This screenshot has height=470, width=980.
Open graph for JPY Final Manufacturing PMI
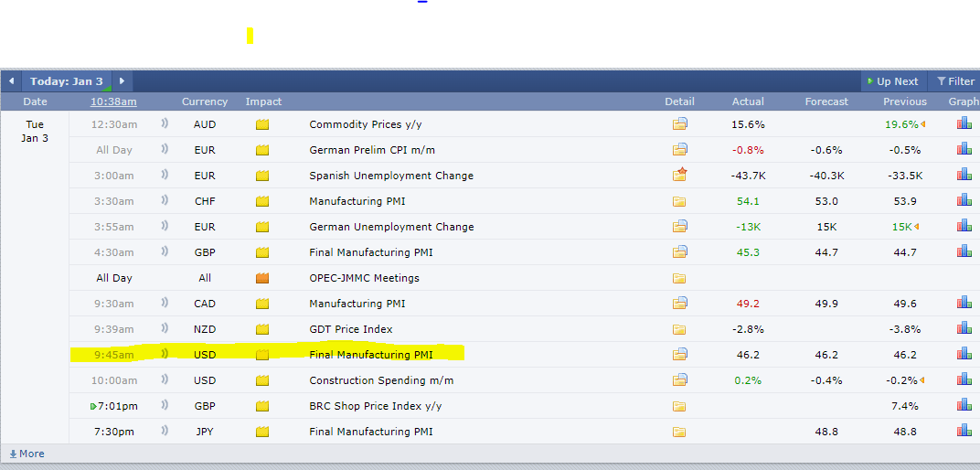click(x=964, y=431)
